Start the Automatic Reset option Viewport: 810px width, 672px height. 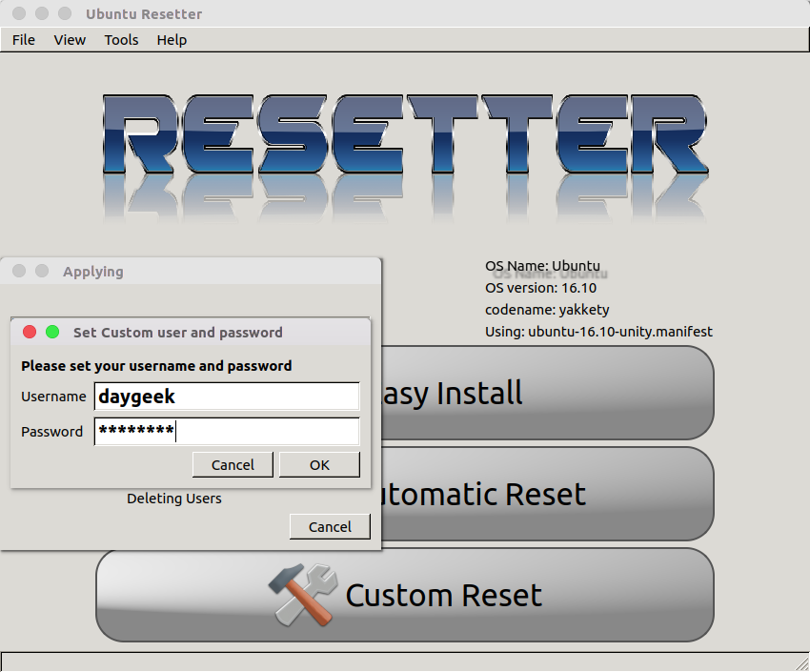(548, 494)
